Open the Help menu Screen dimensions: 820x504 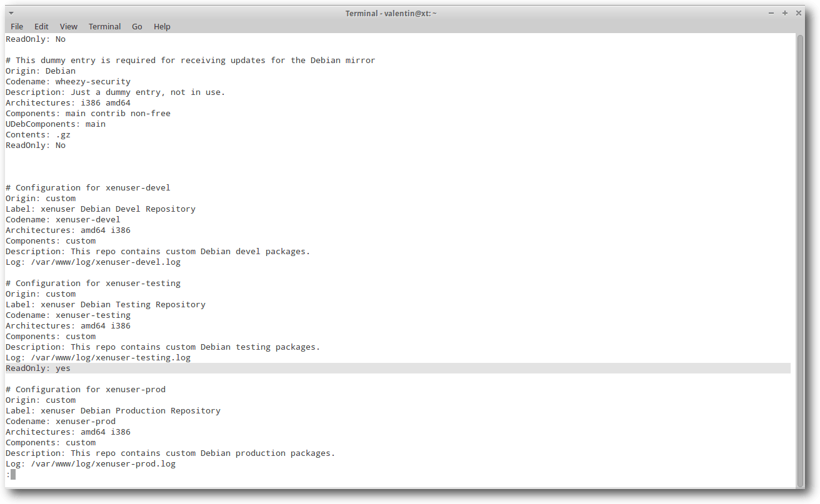coord(162,26)
